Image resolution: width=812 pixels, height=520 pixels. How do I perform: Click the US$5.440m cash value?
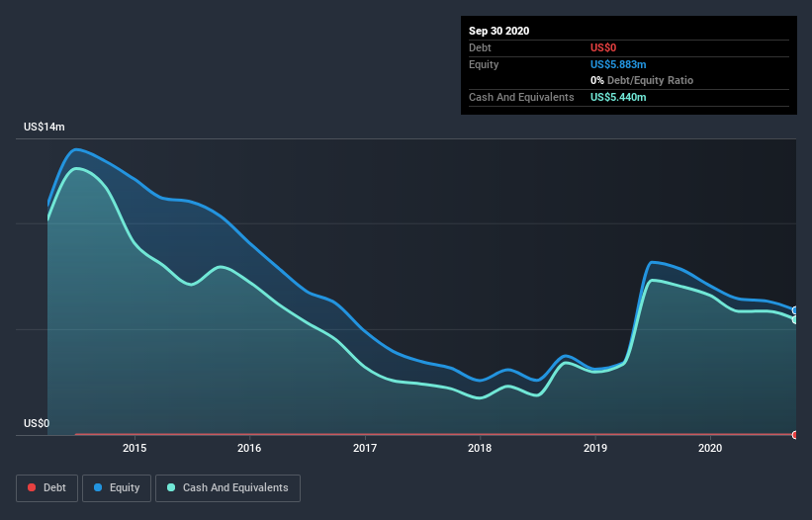point(618,97)
